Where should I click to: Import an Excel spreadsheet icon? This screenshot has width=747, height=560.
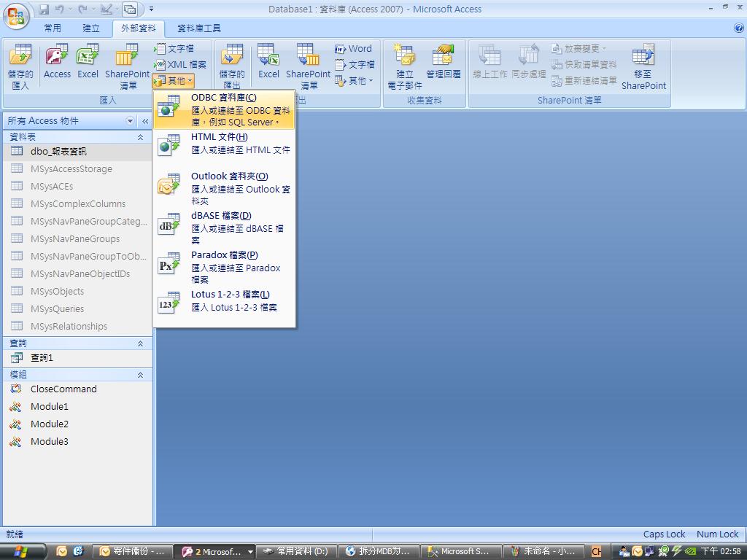coord(88,61)
